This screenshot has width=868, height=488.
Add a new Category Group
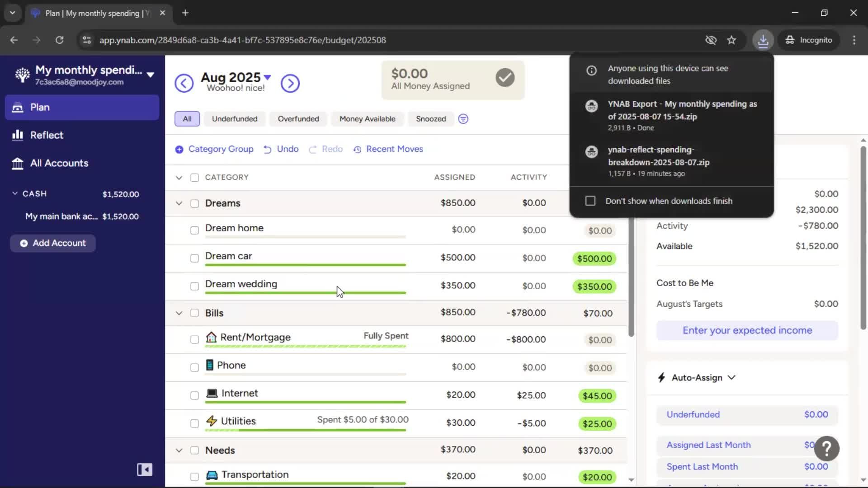click(x=214, y=149)
